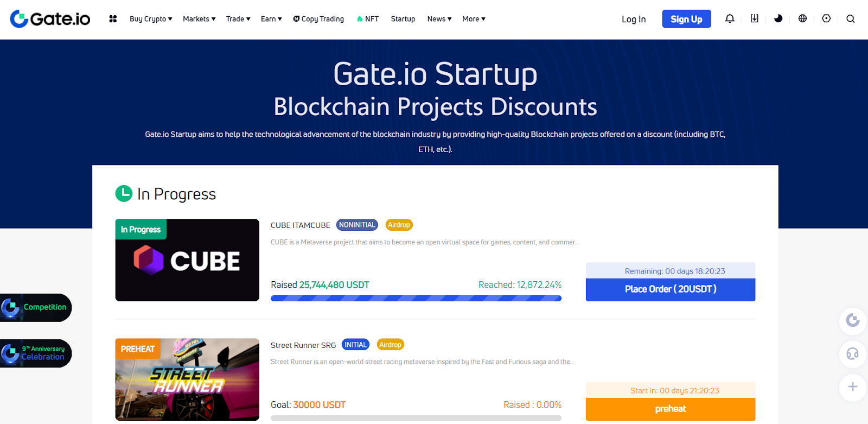Viewport: 868px width, 424px height.
Task: Open the four-dot apps grid icon
Action: pos(113,19)
